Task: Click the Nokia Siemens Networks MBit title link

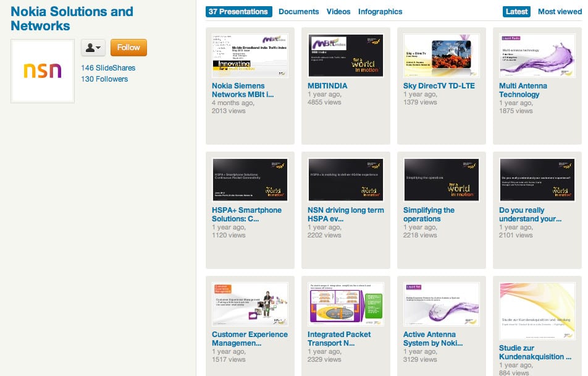Action: click(x=243, y=90)
